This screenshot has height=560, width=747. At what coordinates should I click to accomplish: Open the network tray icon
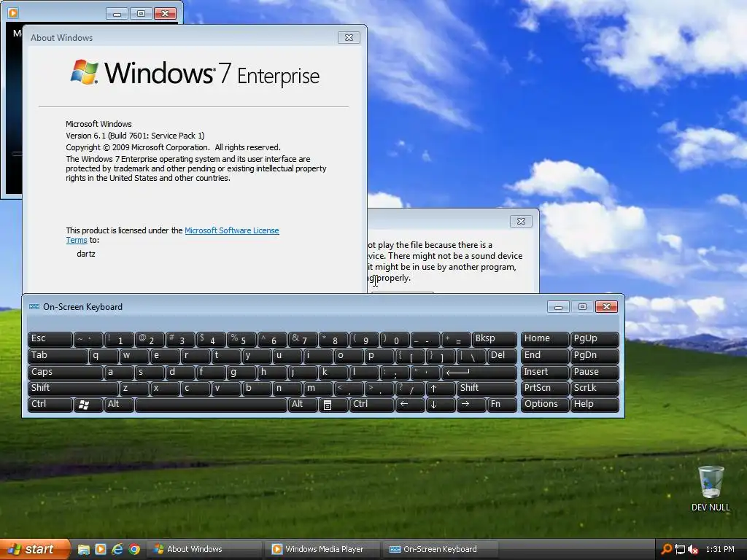[x=680, y=549]
